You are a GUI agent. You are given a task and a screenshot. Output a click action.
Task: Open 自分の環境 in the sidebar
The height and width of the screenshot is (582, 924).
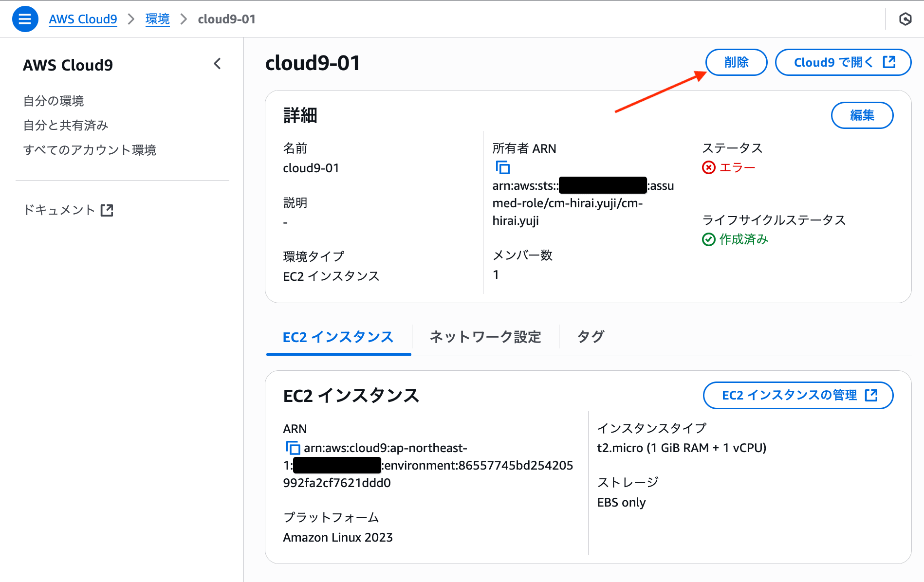click(x=54, y=101)
